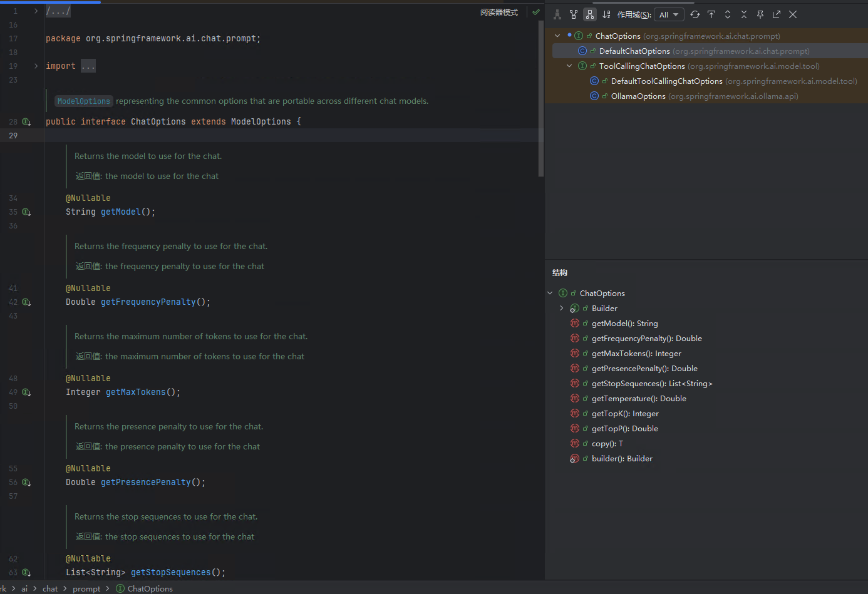Toggle reader mode (阅读器模式)

499,13
